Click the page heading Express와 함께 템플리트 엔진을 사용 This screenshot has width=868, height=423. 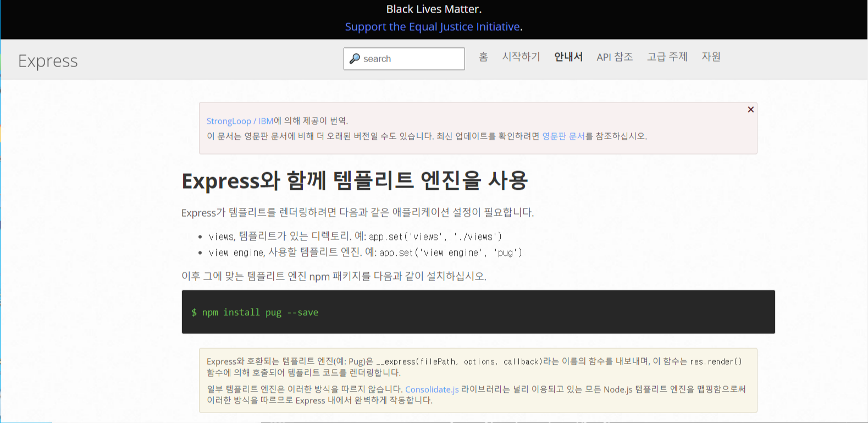pyautogui.click(x=355, y=180)
